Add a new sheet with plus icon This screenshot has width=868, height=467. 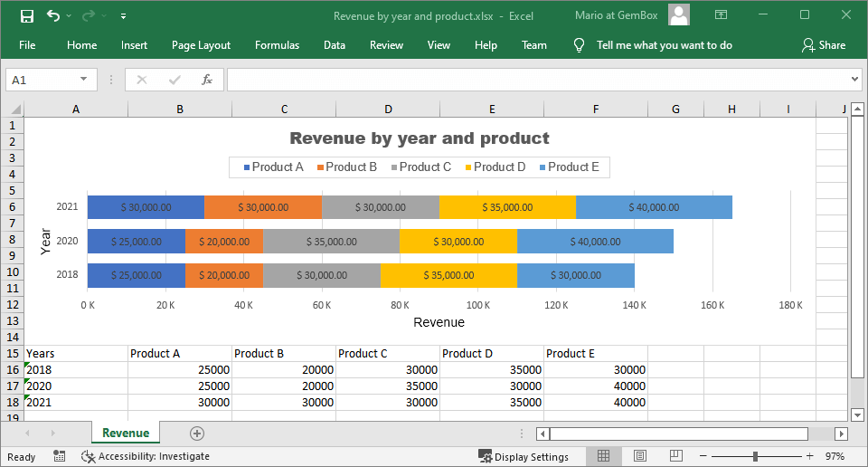[x=197, y=434]
